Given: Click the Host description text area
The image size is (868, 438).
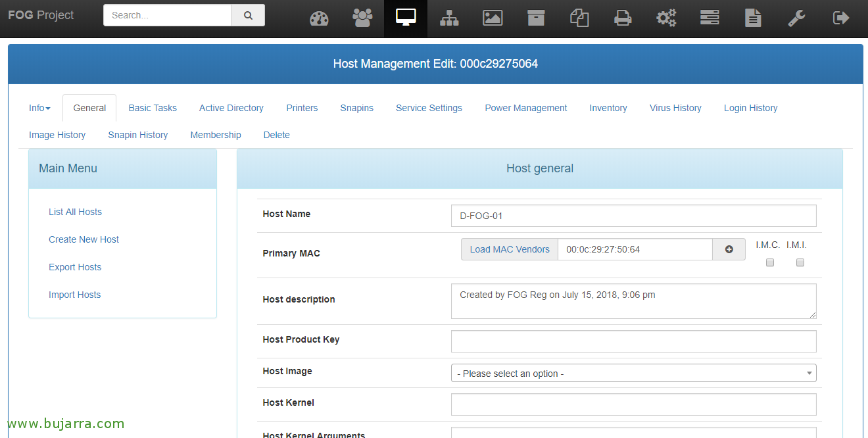Looking at the screenshot, I should [x=633, y=301].
